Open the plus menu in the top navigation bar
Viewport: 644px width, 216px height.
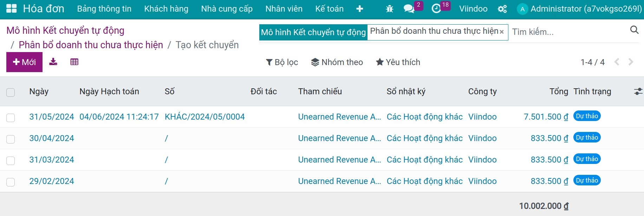pyautogui.click(x=359, y=9)
